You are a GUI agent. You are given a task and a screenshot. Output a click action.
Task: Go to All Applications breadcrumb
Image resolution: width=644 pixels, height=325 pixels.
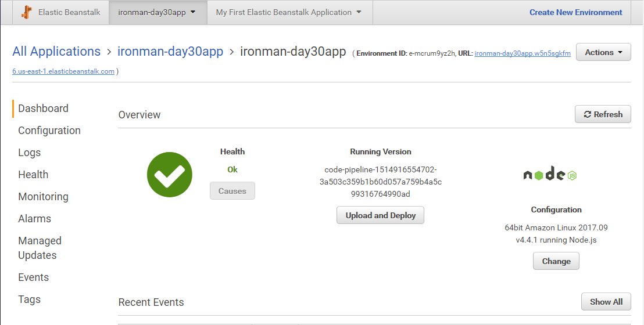coord(56,52)
